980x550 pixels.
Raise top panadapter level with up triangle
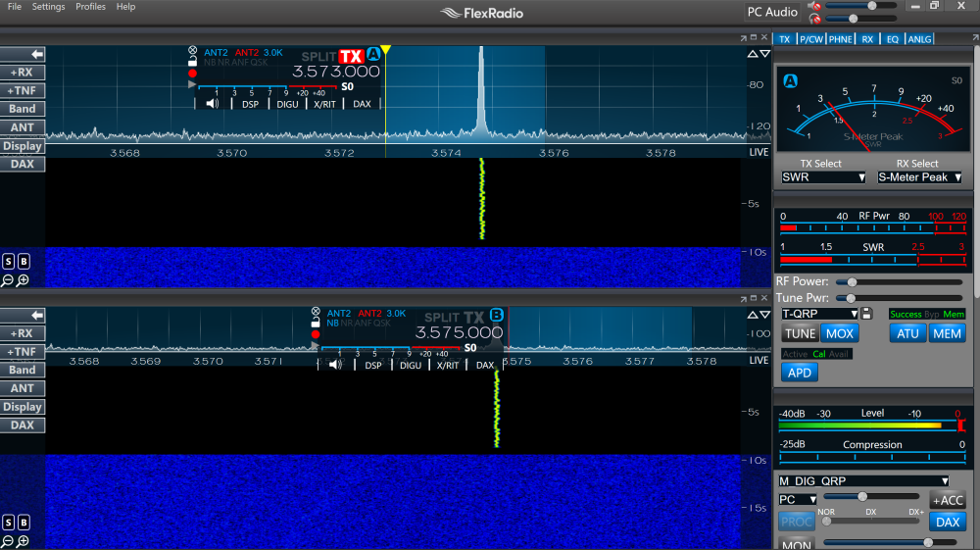(x=753, y=54)
